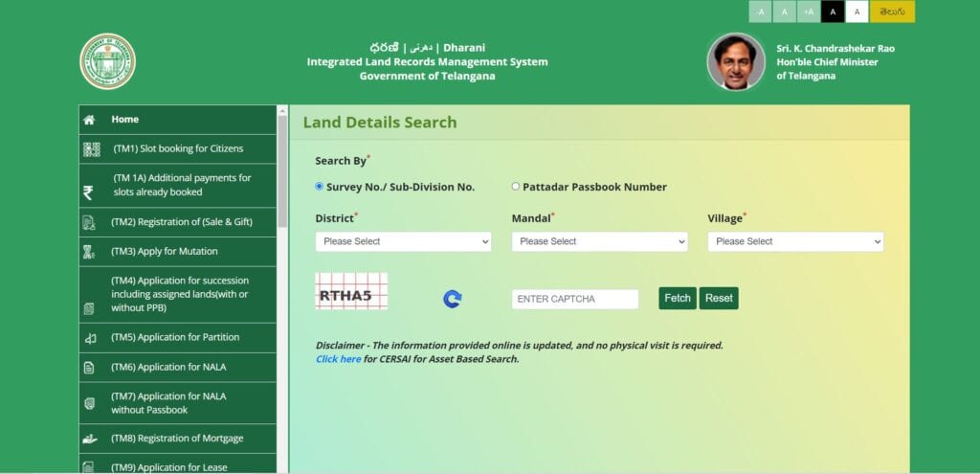This screenshot has width=980, height=474.
Task: Click the icon beside TM3 Apply for Mutation
Action: (x=89, y=252)
